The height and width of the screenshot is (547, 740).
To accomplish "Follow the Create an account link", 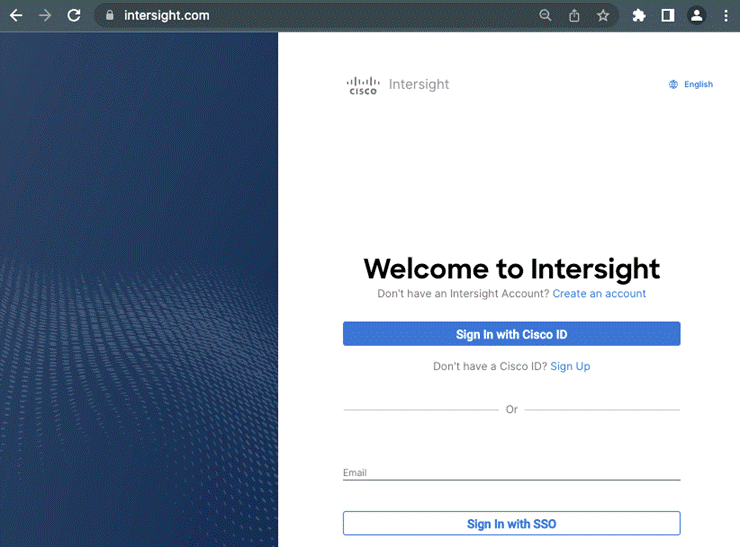I will [x=599, y=294].
